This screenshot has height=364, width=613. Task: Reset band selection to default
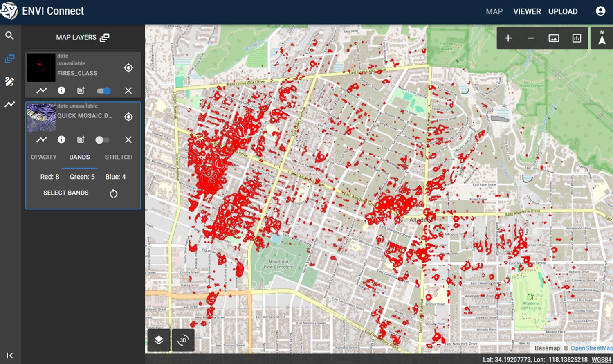coord(113,193)
